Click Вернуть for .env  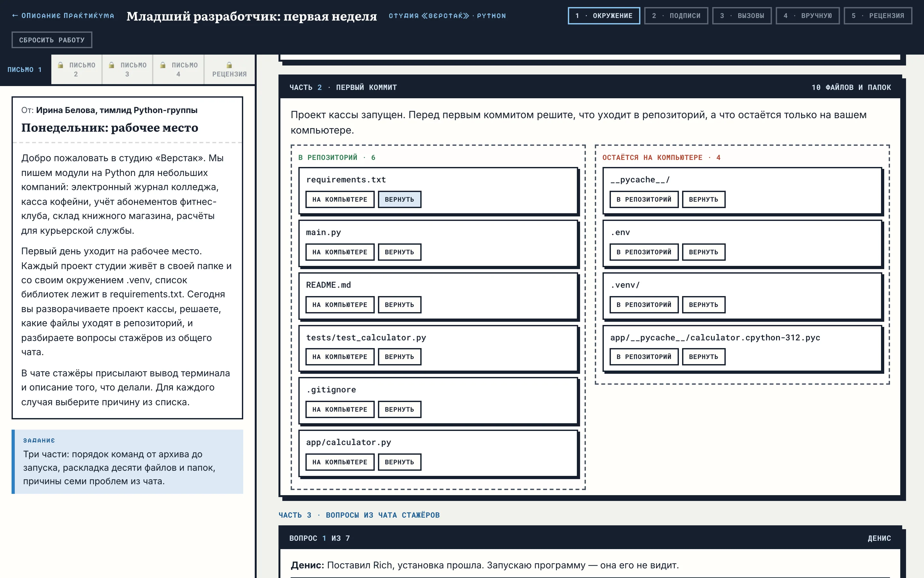click(703, 252)
